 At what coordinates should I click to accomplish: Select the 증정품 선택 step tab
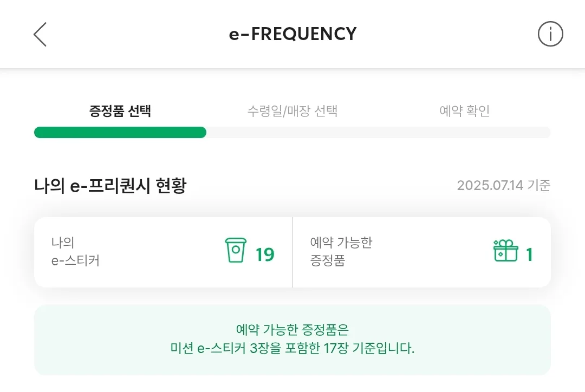(x=120, y=111)
